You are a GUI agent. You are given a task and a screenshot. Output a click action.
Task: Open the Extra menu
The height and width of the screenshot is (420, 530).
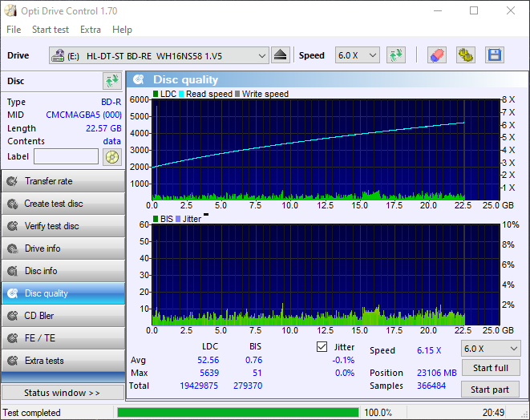pos(91,30)
